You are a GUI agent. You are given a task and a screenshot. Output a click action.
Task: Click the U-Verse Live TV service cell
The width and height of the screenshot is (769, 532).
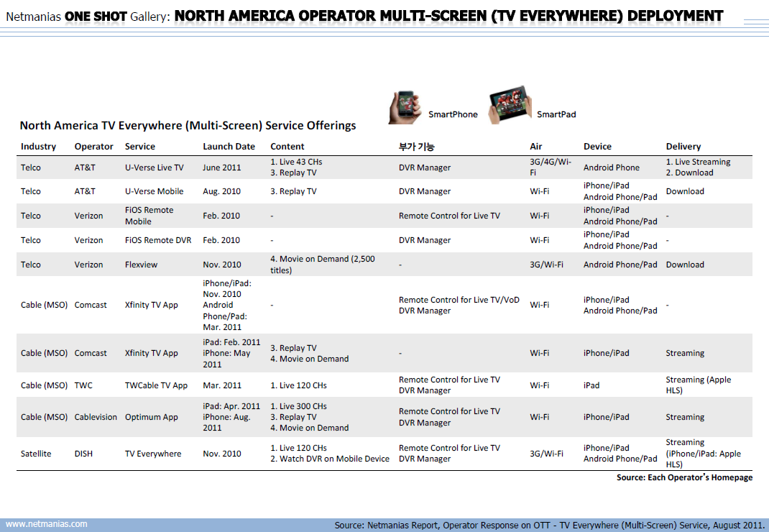tap(155, 168)
